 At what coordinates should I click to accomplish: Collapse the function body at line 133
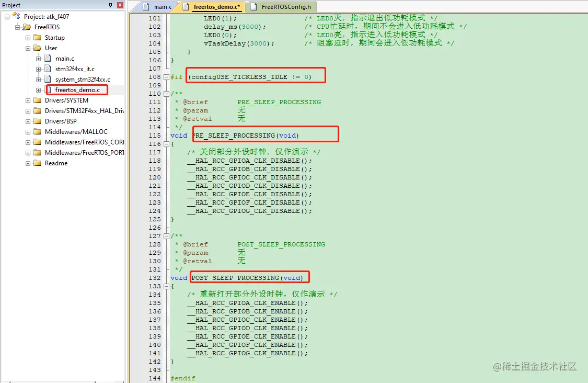click(x=167, y=287)
